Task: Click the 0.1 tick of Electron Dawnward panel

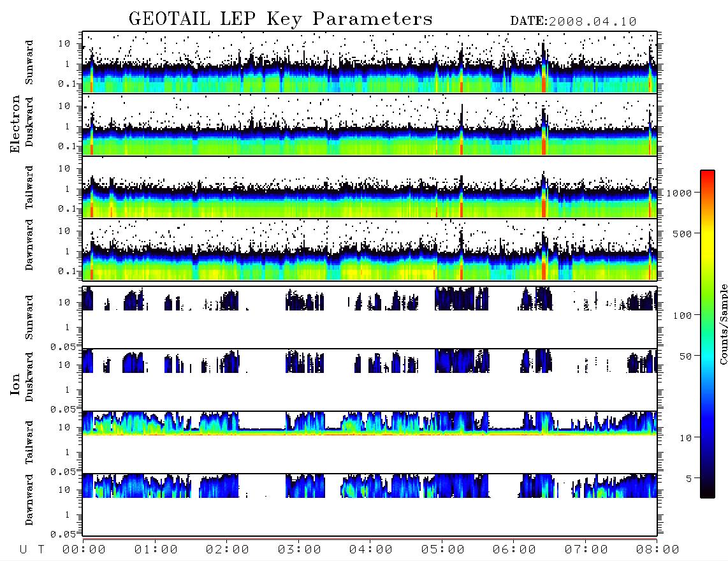Action: [67, 271]
